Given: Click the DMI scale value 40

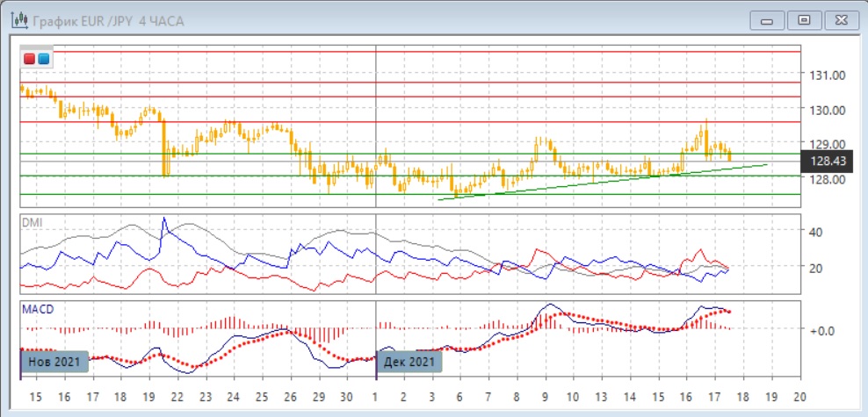Looking at the screenshot, I should (x=814, y=233).
